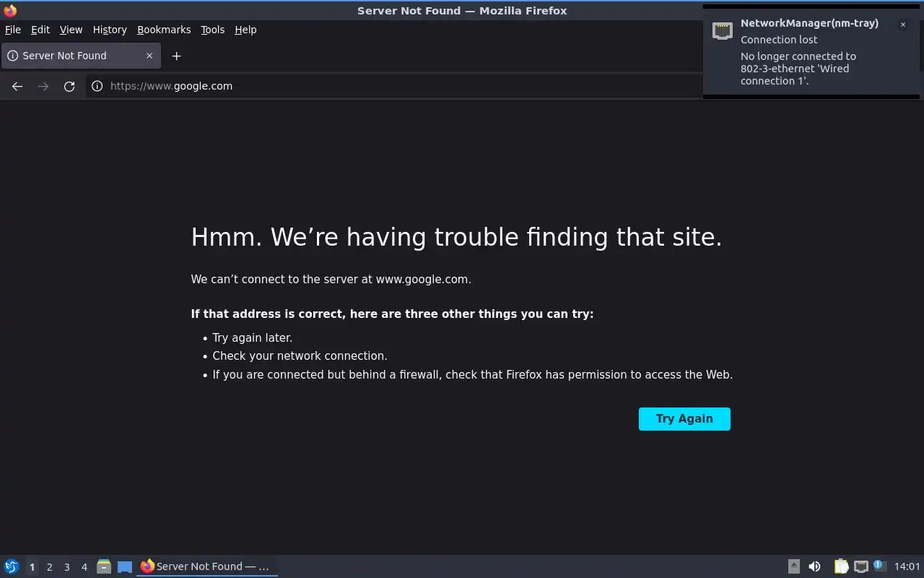Click the 'Check your network connection.' text

point(300,356)
